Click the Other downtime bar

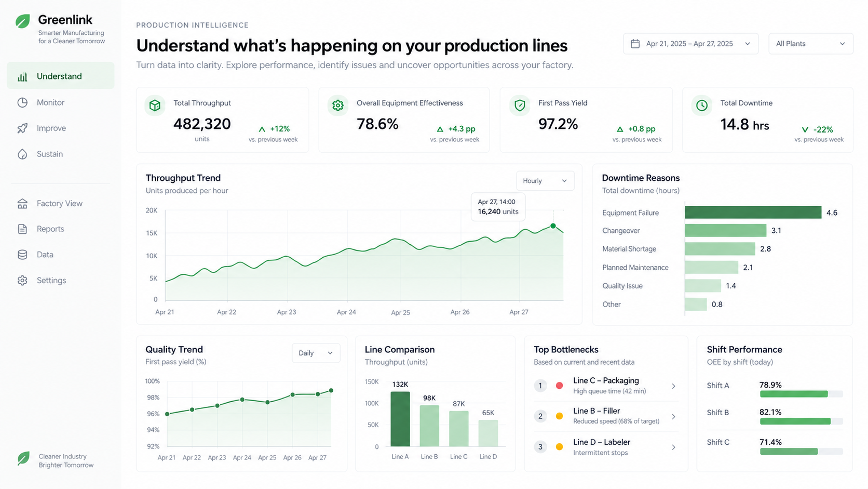pos(696,304)
